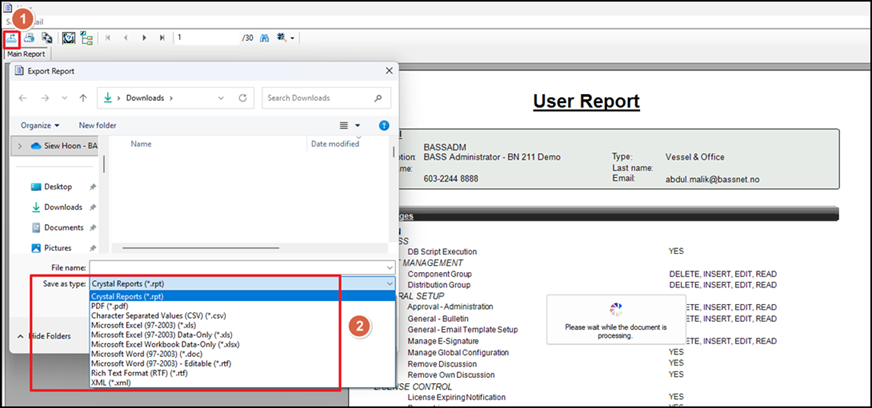Click the horizontal scrollbar in file list
The height and width of the screenshot is (408, 872).
[199, 247]
